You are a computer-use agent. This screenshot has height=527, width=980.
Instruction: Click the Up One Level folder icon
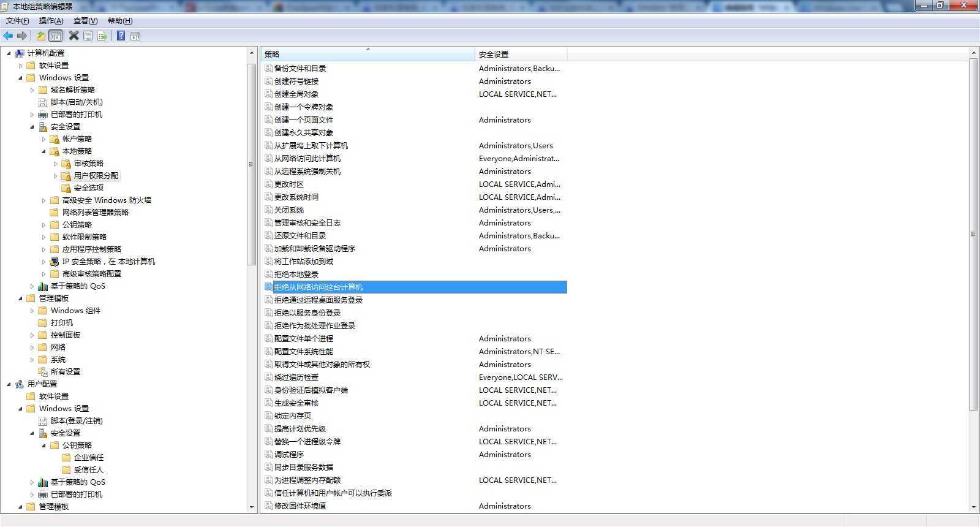40,36
